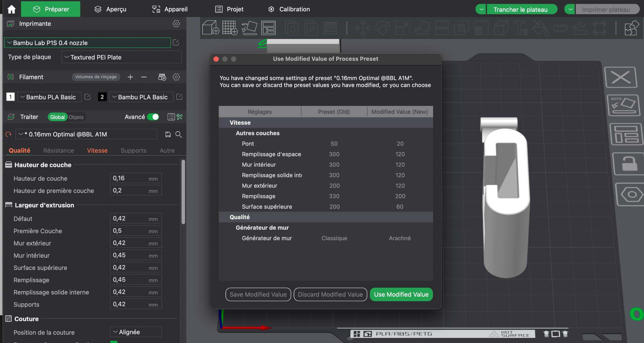Click the save process preset icon
Viewport: 644px width, 343px height.
click(x=168, y=135)
